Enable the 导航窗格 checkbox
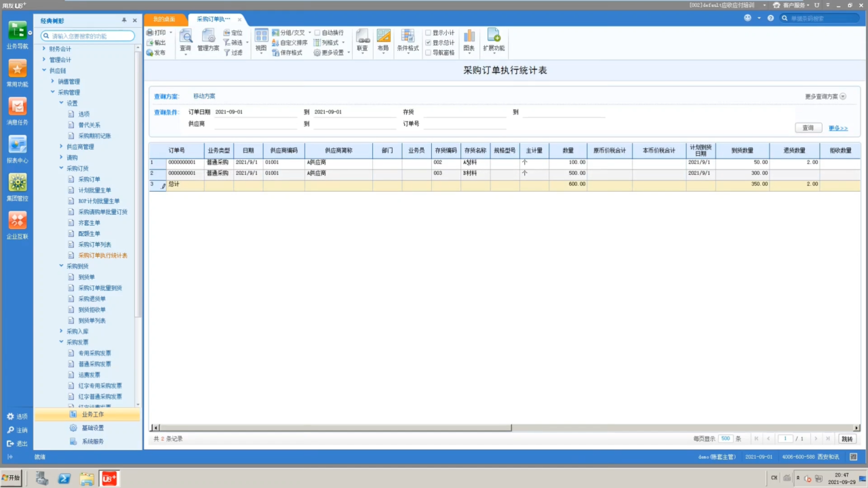 (428, 52)
